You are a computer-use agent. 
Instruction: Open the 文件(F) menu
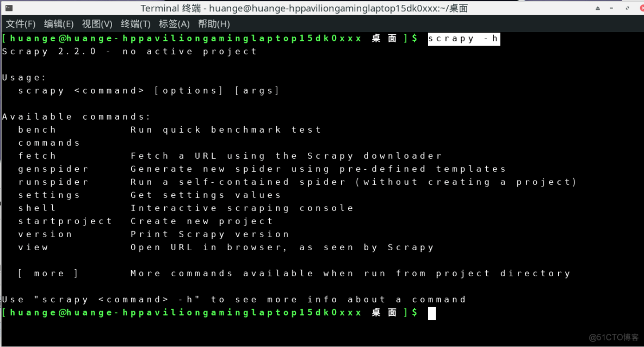[x=21, y=24]
